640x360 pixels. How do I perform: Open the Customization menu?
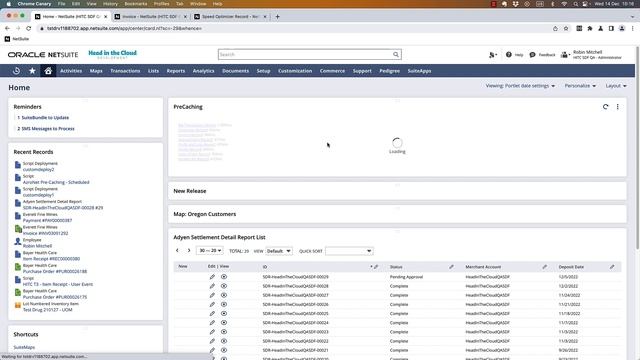click(x=295, y=71)
